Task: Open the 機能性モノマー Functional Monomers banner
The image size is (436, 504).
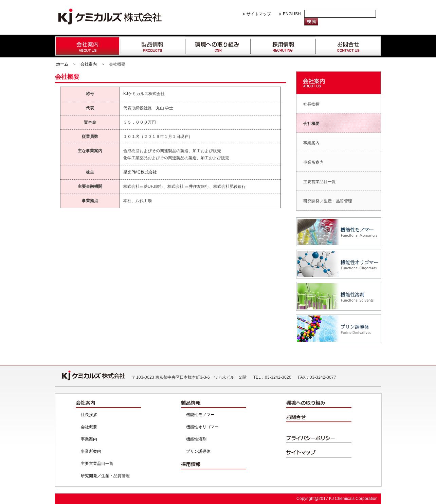Action: tap(339, 232)
